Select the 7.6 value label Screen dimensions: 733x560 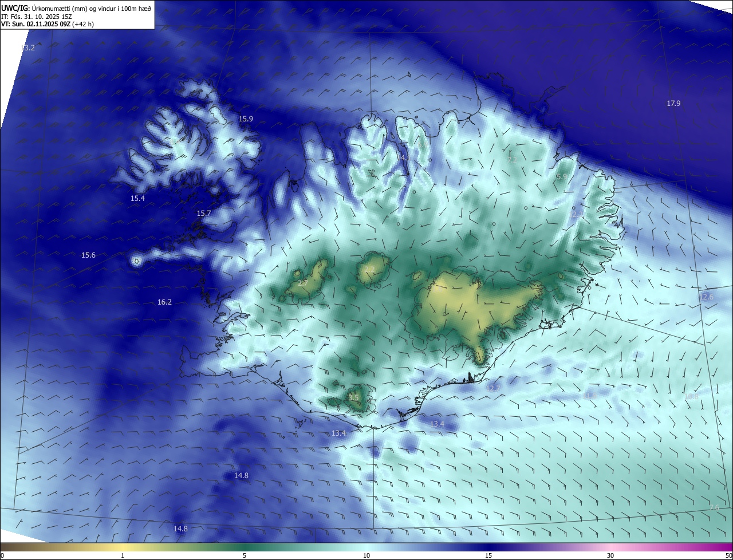click(714, 508)
